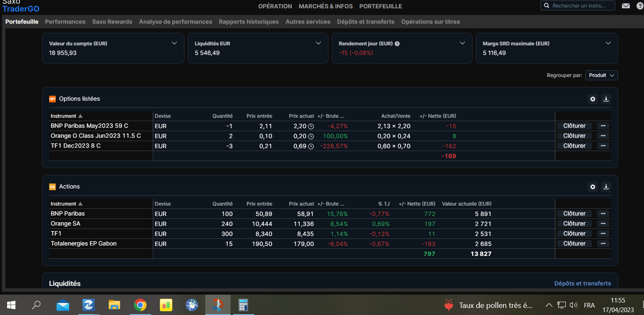
Task: Open more options for TF1 stock row
Action: point(603,233)
